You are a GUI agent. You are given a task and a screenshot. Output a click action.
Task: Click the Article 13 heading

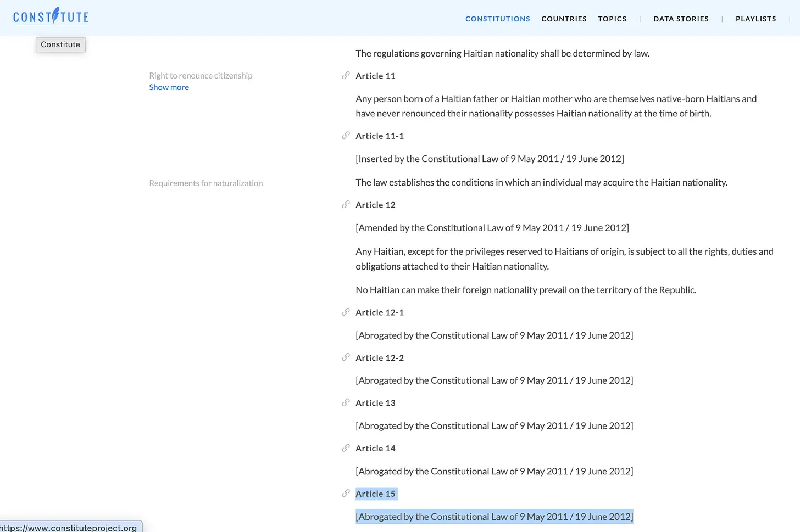coord(375,403)
